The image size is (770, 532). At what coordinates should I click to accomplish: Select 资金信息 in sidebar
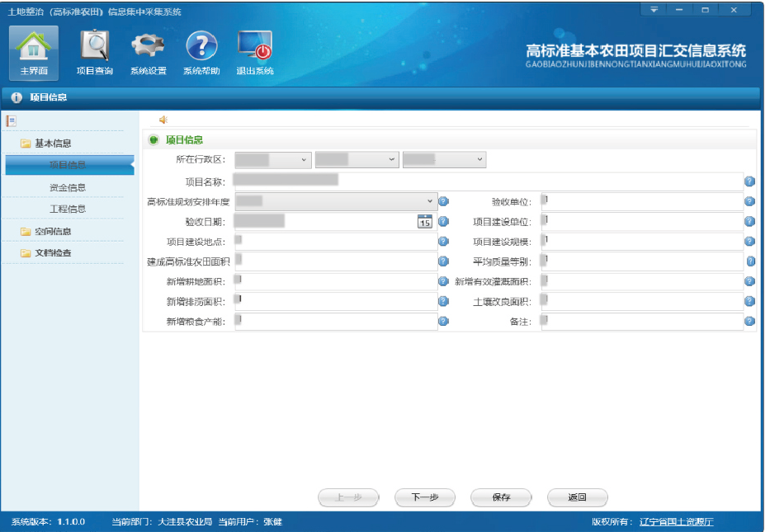pos(68,188)
